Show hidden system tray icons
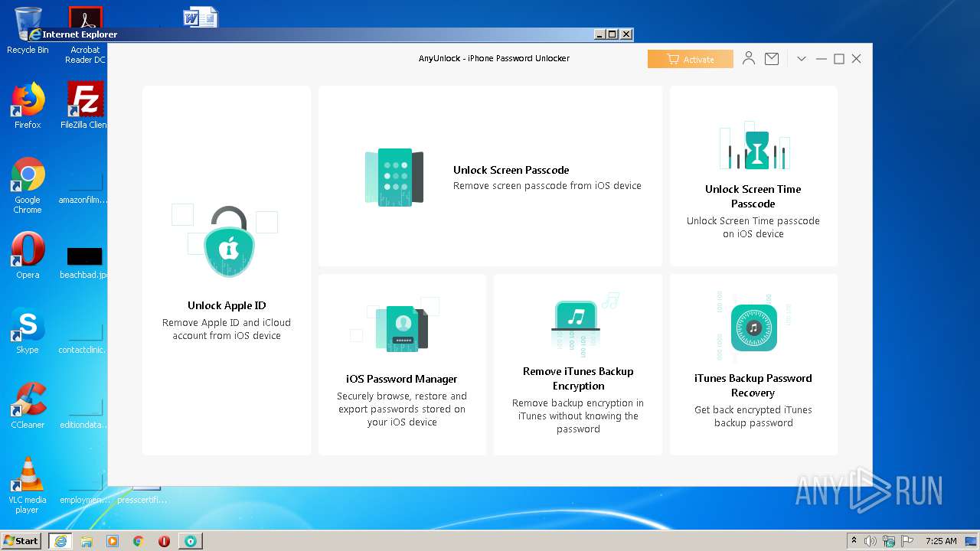 click(x=854, y=541)
